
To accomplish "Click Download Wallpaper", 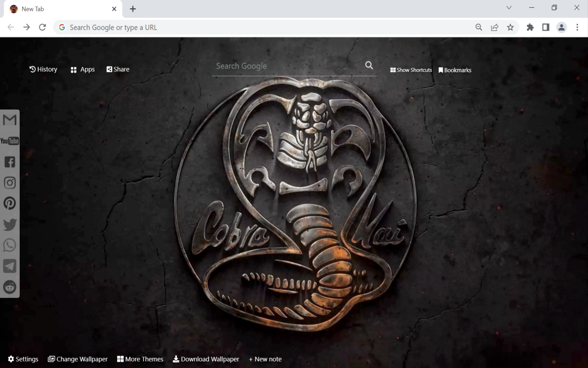I will (x=206, y=359).
